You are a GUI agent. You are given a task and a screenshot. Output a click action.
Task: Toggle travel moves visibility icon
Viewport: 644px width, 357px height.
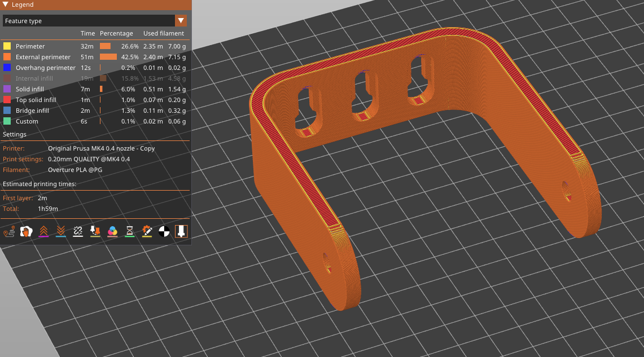(9, 231)
